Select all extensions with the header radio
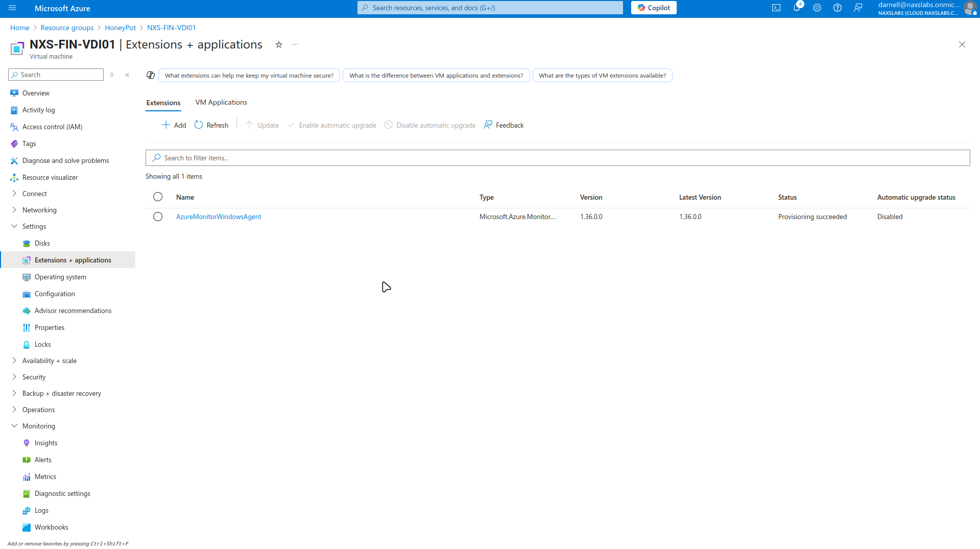The image size is (980, 549). [x=158, y=197]
